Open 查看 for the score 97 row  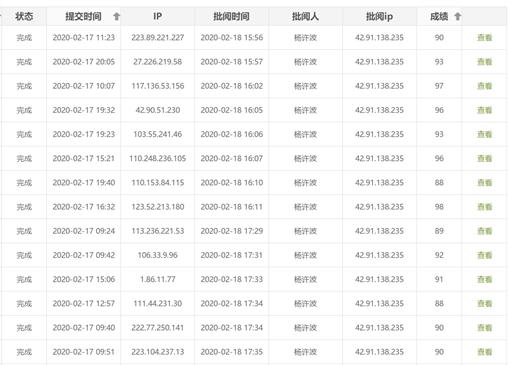point(484,86)
